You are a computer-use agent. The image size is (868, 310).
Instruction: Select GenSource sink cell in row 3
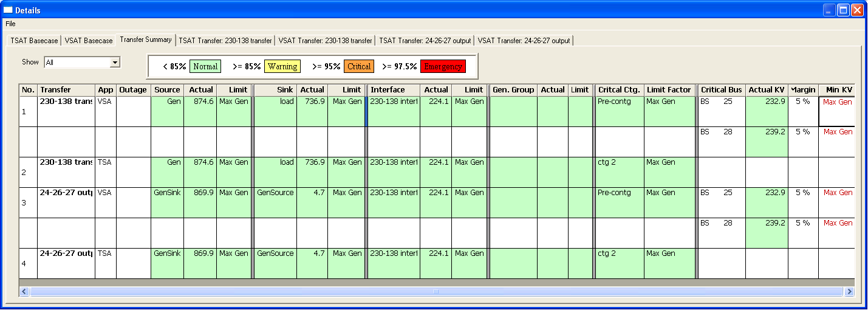coord(275,202)
